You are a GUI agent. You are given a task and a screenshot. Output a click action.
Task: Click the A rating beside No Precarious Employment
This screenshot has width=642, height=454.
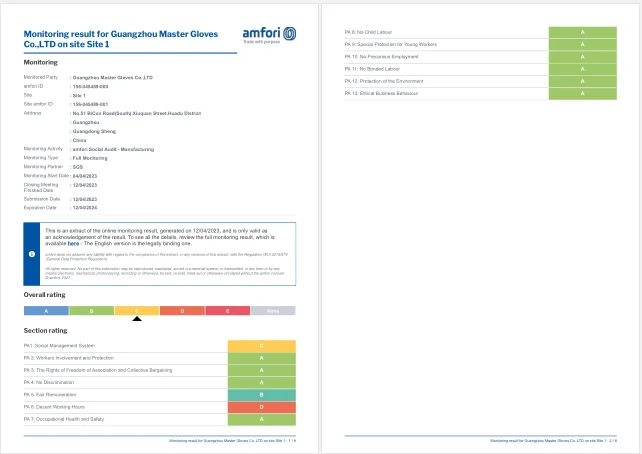583,57
